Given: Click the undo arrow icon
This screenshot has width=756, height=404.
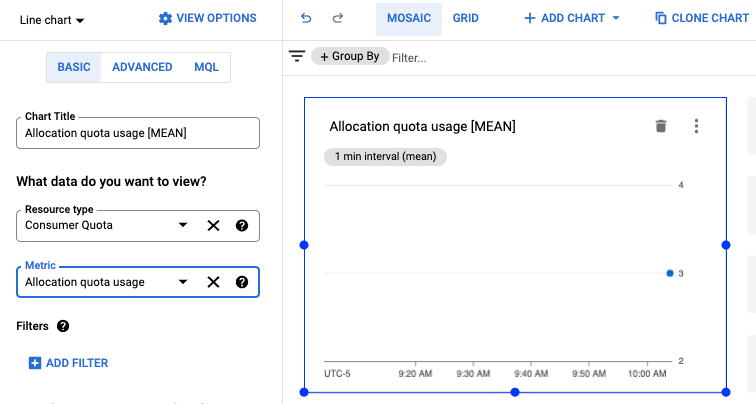Looking at the screenshot, I should pos(306,18).
